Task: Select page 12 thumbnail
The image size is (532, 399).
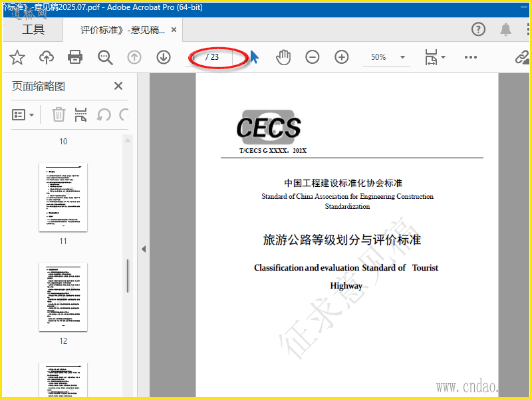Action: 63,297
